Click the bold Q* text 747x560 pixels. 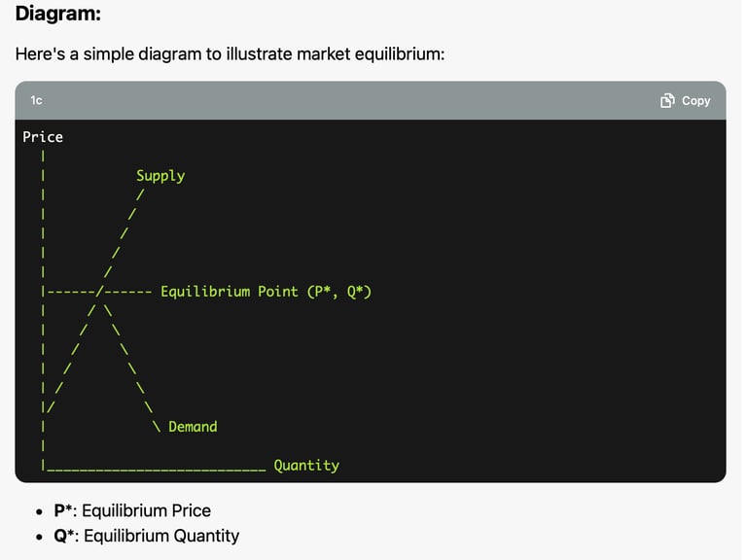coord(64,536)
